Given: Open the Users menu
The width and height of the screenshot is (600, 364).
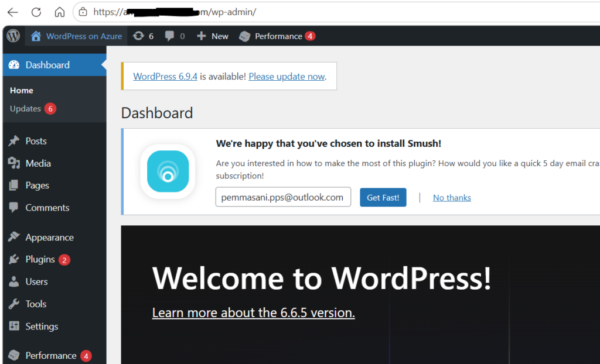Looking at the screenshot, I should [37, 281].
